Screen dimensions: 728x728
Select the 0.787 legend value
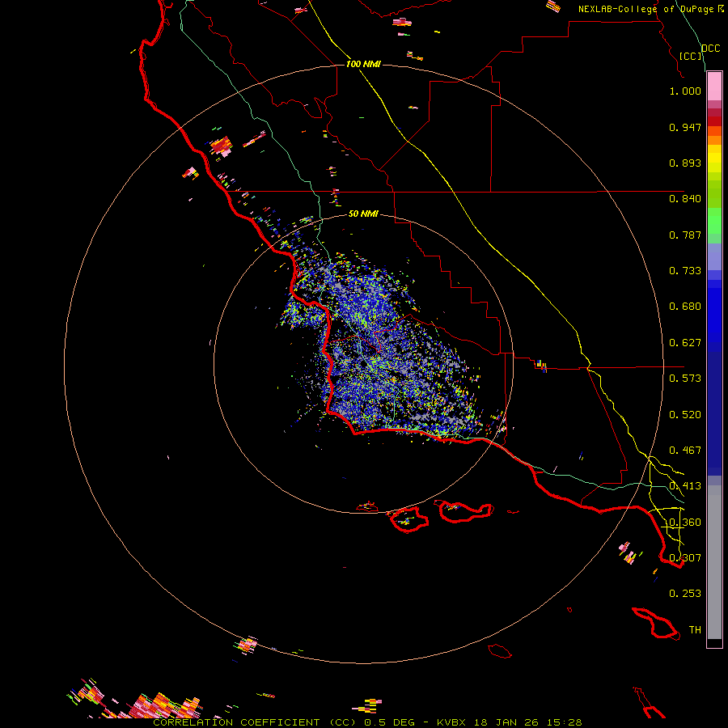tap(685, 235)
